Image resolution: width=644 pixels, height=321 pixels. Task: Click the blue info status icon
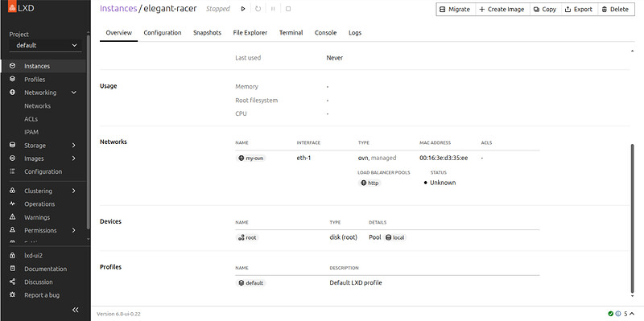(x=617, y=314)
